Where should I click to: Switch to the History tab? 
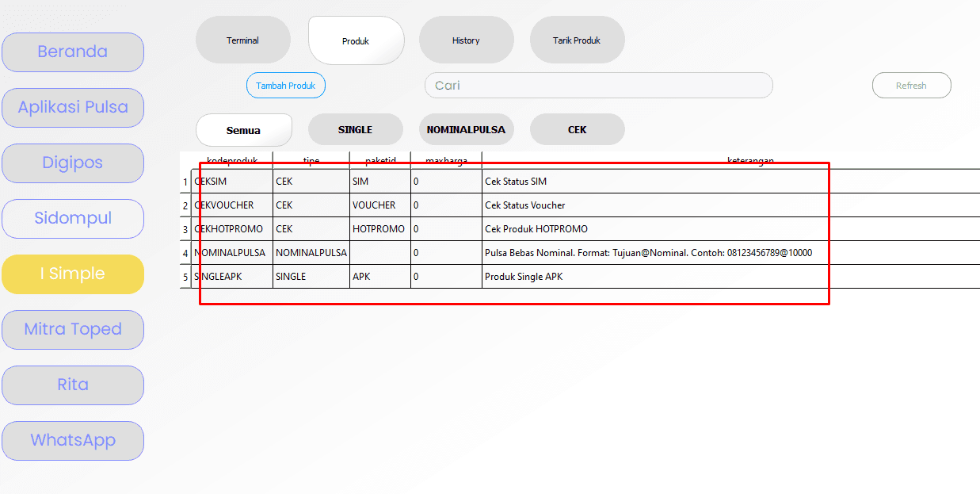[466, 40]
